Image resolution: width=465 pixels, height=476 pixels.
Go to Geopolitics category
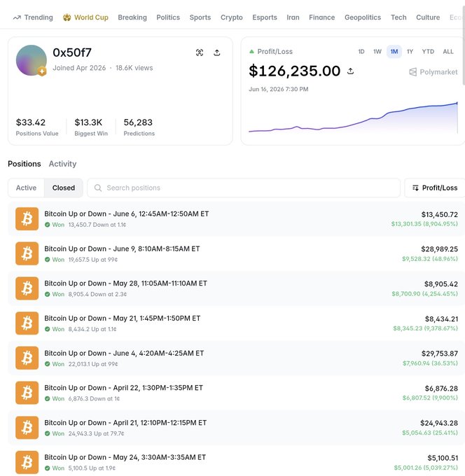[x=363, y=17]
